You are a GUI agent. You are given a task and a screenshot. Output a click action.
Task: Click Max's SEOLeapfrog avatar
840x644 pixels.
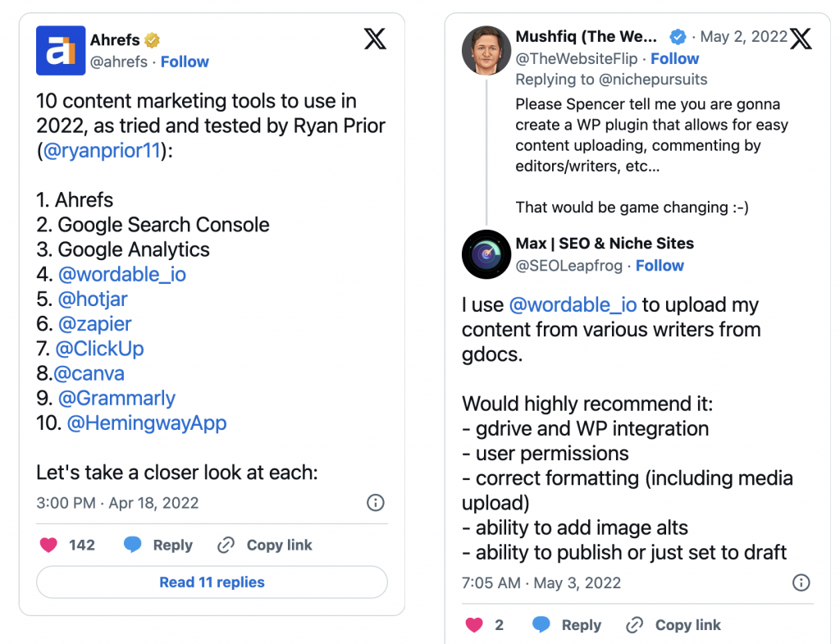click(x=486, y=254)
